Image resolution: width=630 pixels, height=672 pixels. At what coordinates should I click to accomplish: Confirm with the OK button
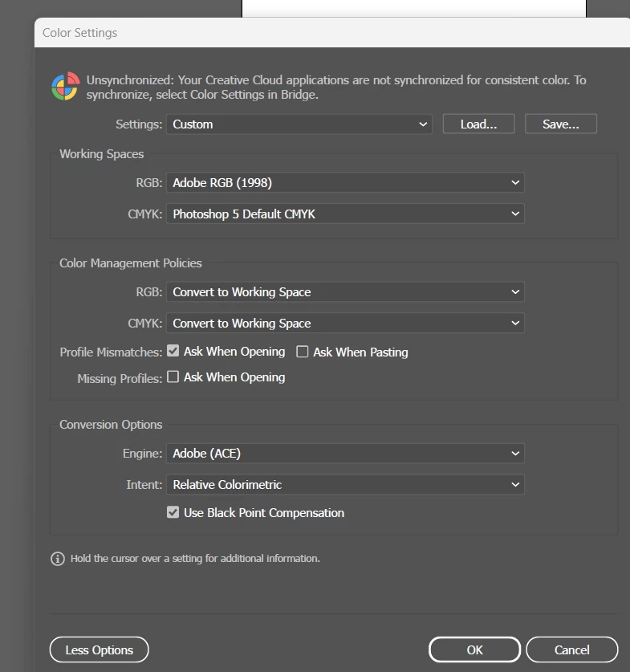click(x=474, y=650)
